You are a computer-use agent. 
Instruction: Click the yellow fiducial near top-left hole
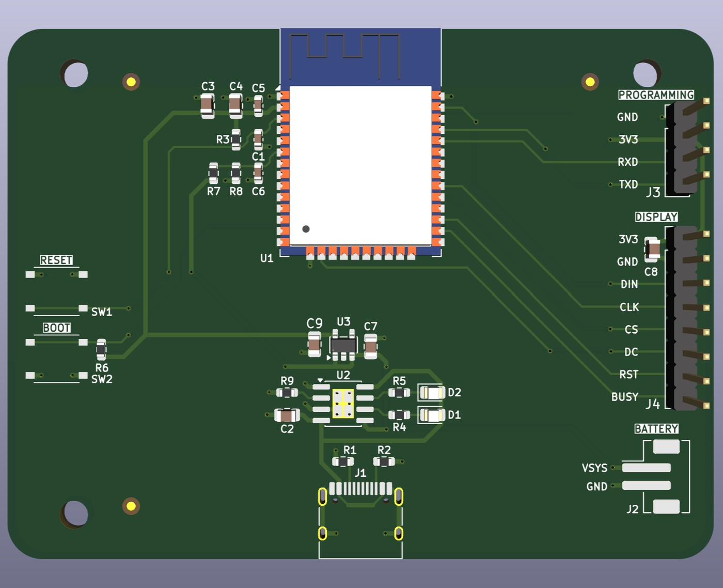pos(131,82)
